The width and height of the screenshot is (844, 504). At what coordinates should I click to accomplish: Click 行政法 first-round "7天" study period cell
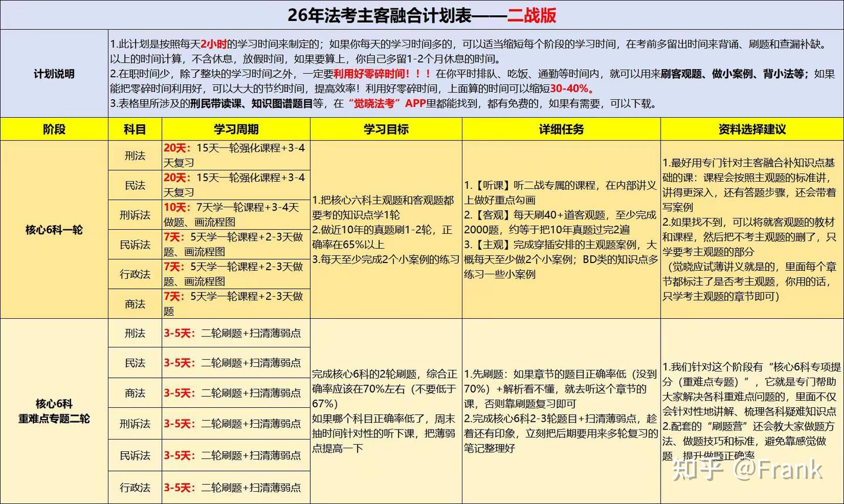pos(236,274)
